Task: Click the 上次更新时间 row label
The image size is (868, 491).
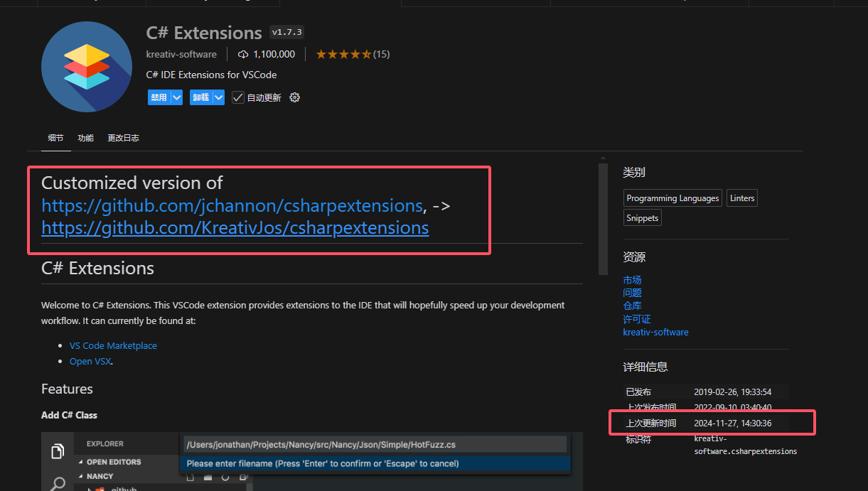Action: [x=651, y=423]
